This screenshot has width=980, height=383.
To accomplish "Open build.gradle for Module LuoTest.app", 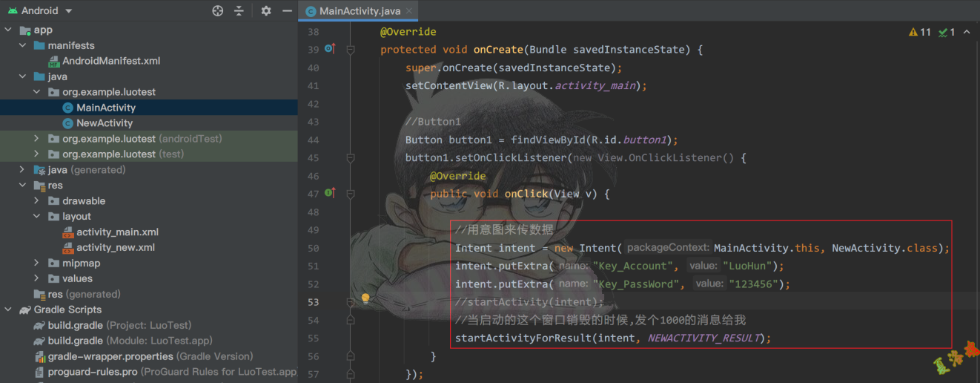I will point(75,341).
